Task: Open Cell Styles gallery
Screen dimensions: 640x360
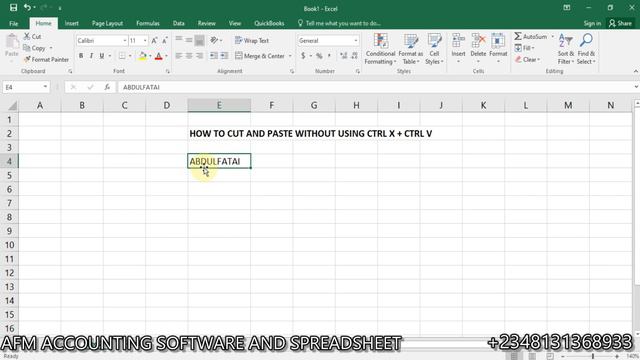Action: pos(434,49)
